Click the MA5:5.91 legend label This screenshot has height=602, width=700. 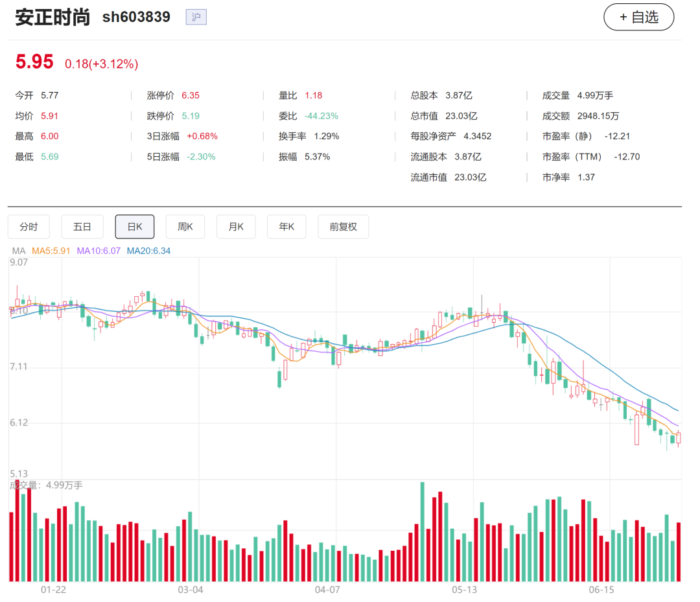click(x=51, y=251)
